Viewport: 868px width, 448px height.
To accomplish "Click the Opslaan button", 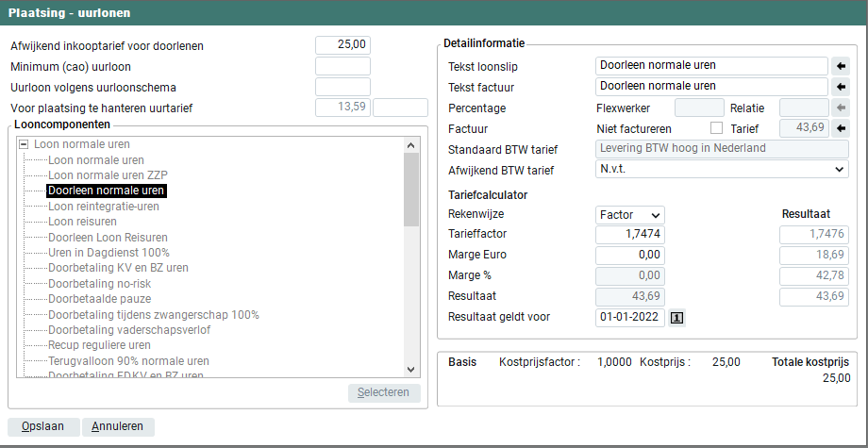I will pos(43,426).
